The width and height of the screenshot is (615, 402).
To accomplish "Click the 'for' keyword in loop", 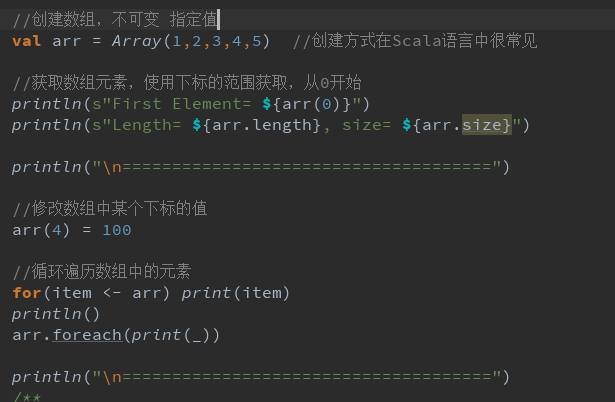I will pyautogui.click(x=27, y=293).
